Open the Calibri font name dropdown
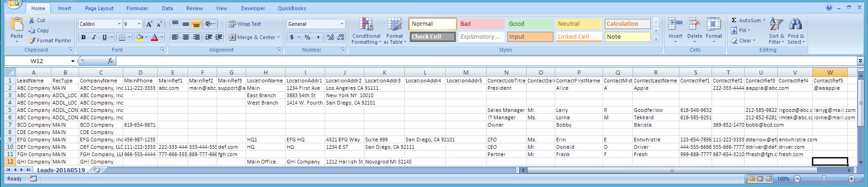The width and height of the screenshot is (868, 187). pyautogui.click(x=119, y=24)
